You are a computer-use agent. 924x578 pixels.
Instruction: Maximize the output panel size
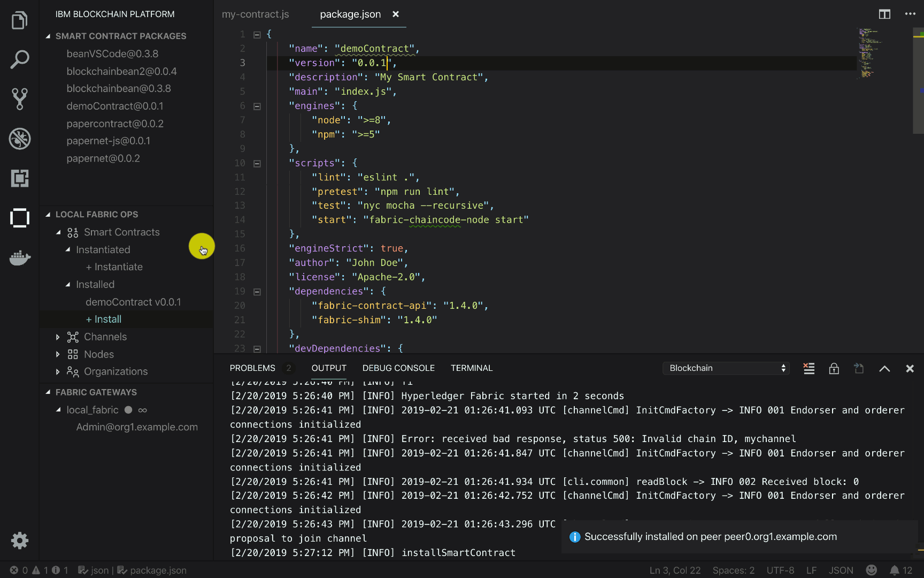884,368
